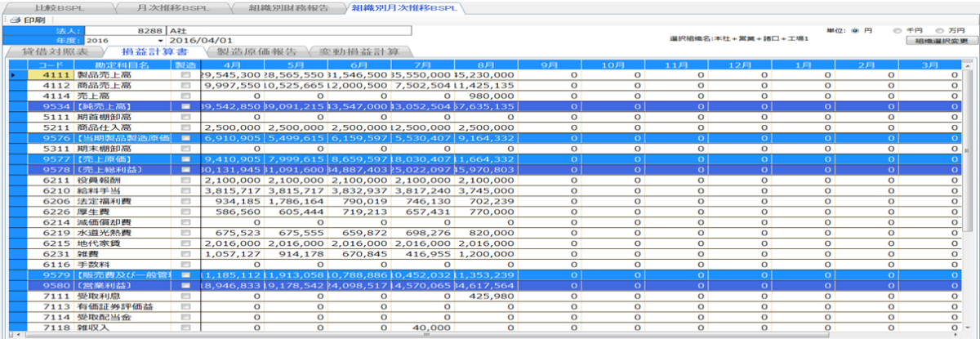Select the 千円 unit radio button
The height and width of the screenshot is (339, 980).
click(x=897, y=29)
